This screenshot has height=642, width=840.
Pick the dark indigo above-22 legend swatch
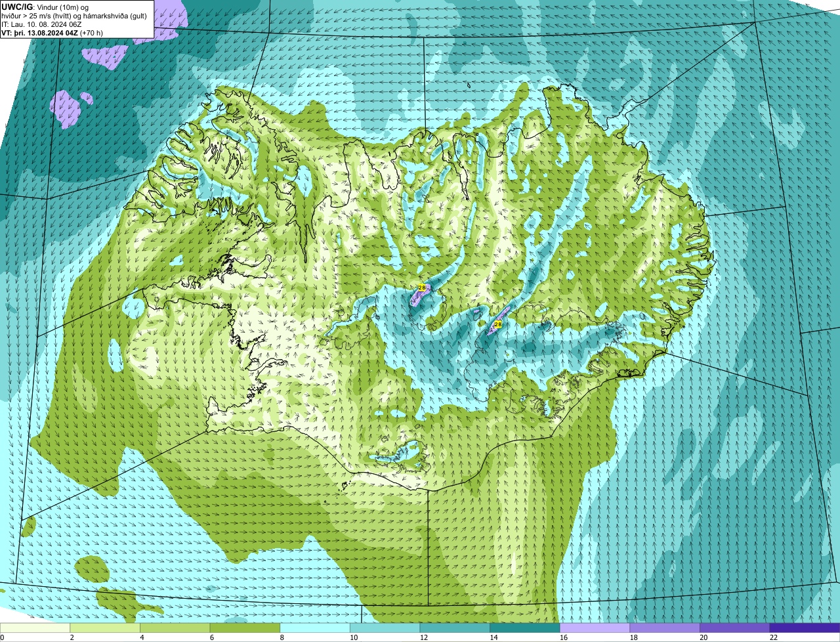[805, 628]
